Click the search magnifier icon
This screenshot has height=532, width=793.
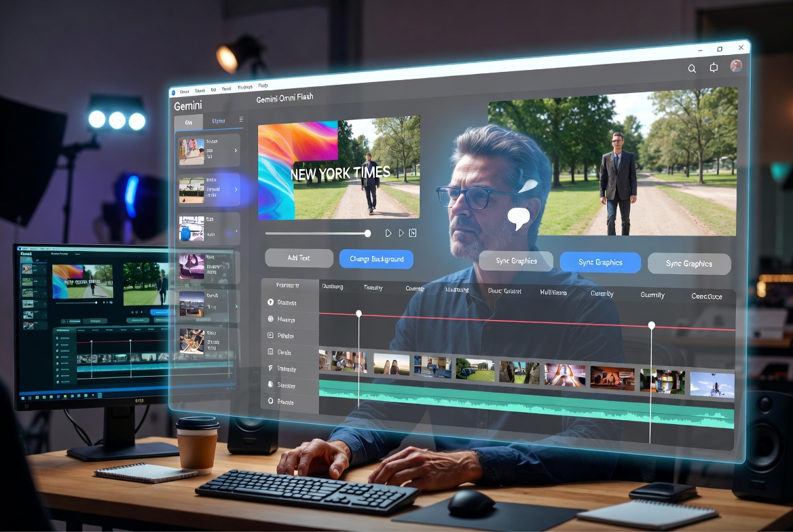tap(692, 69)
